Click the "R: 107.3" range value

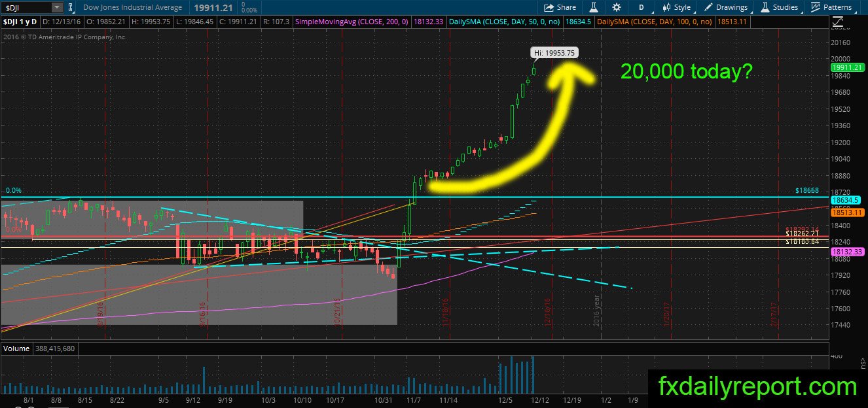[276, 22]
